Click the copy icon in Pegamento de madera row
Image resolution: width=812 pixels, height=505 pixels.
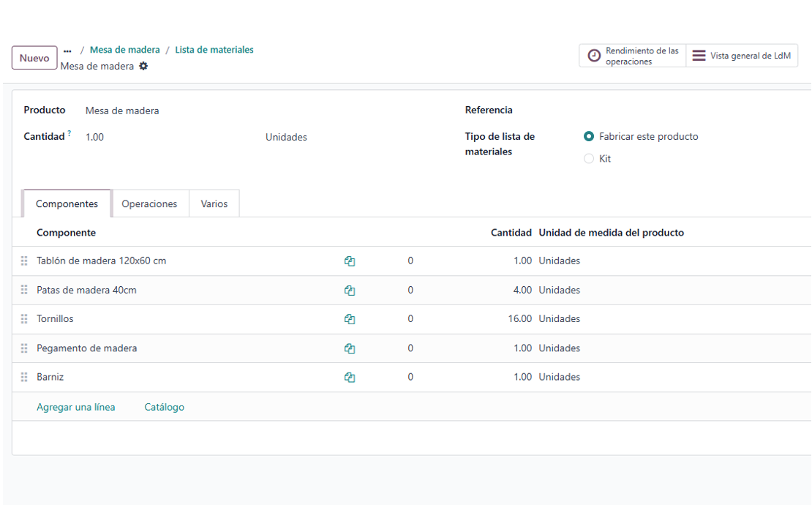(350, 348)
